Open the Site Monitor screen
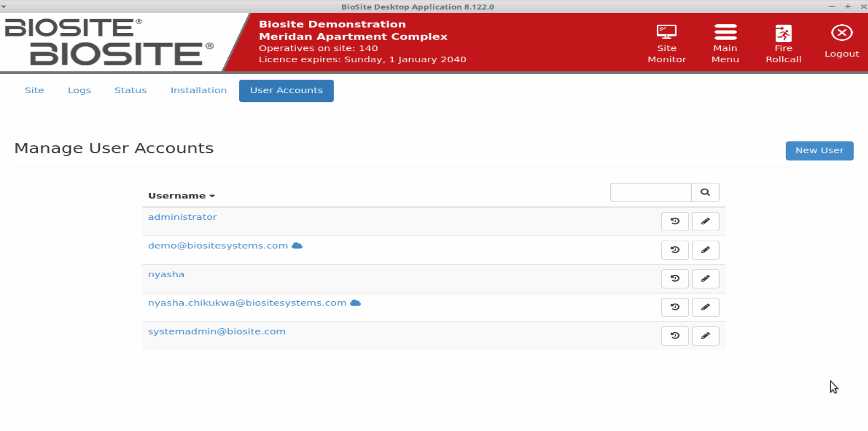 tap(667, 43)
